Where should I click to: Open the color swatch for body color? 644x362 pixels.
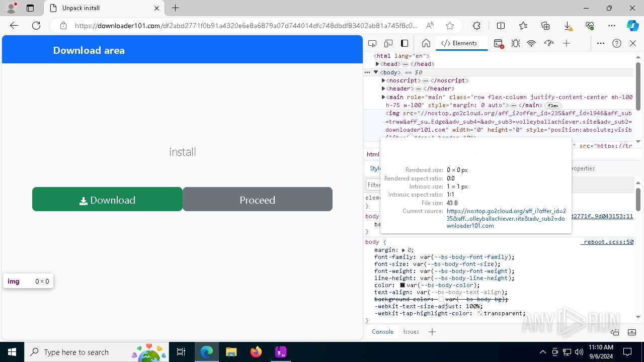pyautogui.click(x=403, y=285)
